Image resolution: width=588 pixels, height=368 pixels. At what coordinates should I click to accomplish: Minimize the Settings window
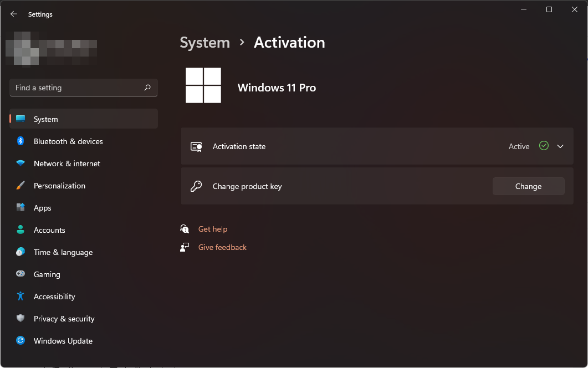point(524,9)
